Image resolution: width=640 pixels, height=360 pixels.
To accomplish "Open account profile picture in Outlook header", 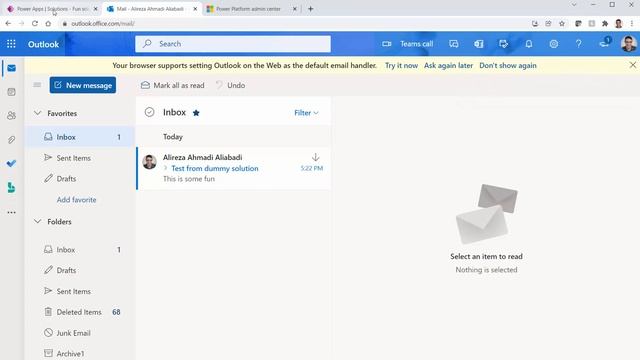I will coord(629,44).
